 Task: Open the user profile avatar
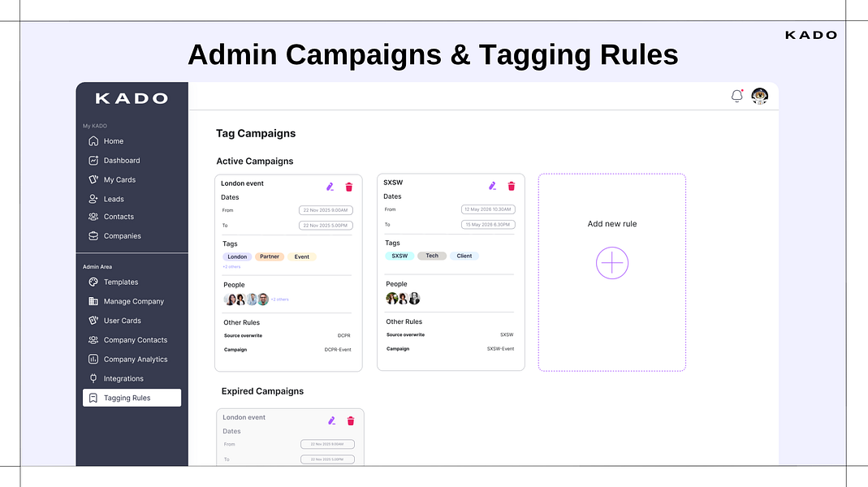[759, 96]
